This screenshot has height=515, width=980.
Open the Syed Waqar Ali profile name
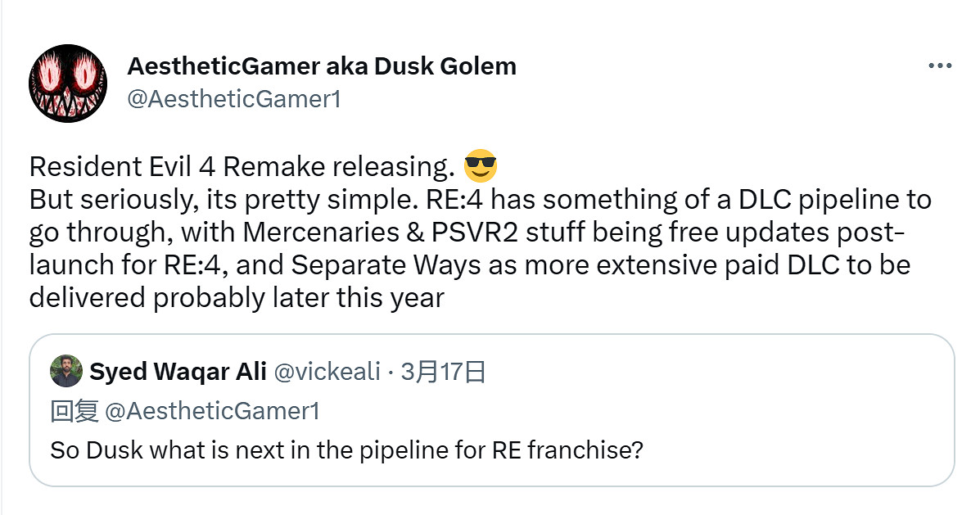point(178,372)
